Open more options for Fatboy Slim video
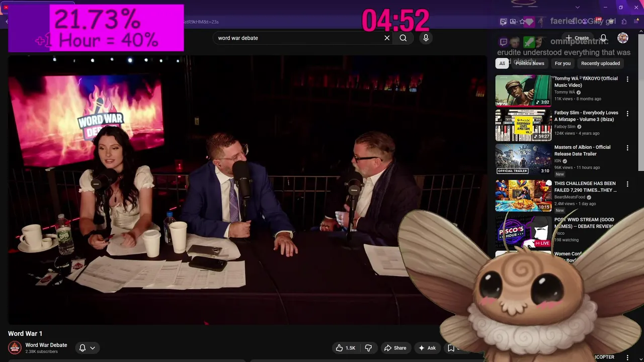The height and width of the screenshot is (362, 644). (627, 114)
